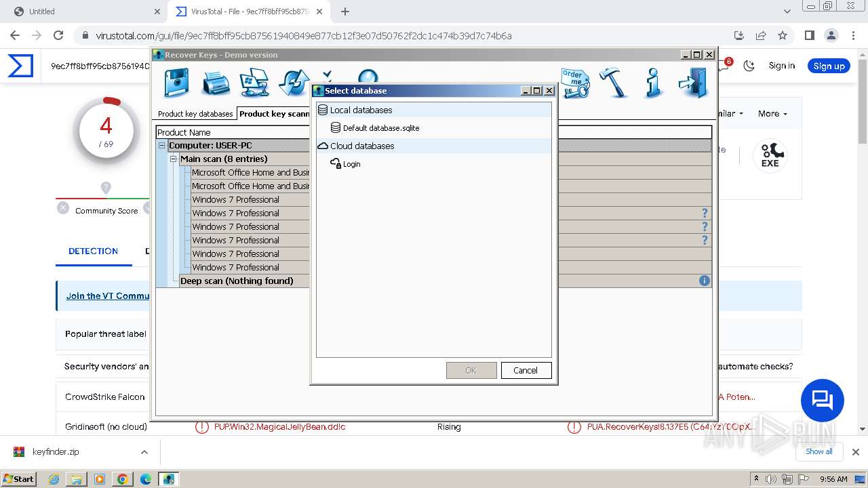Click the Local databases header

[x=434, y=110]
